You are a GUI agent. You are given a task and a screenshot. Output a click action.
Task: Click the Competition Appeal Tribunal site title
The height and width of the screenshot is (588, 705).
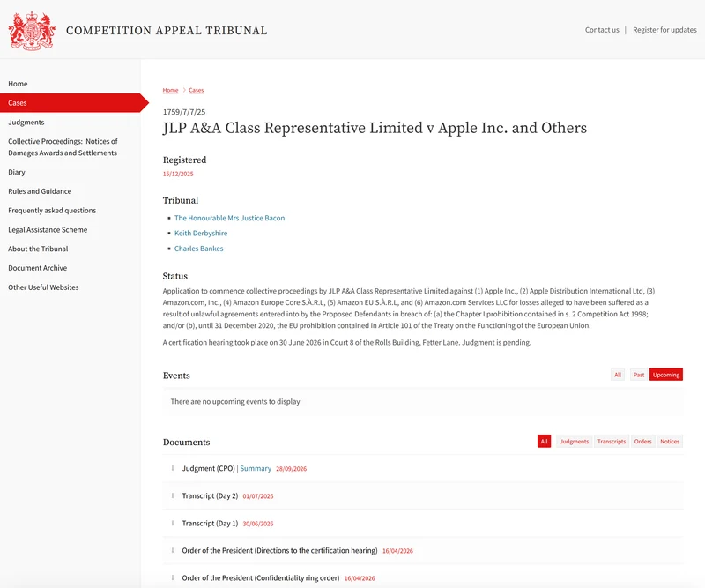(x=167, y=31)
